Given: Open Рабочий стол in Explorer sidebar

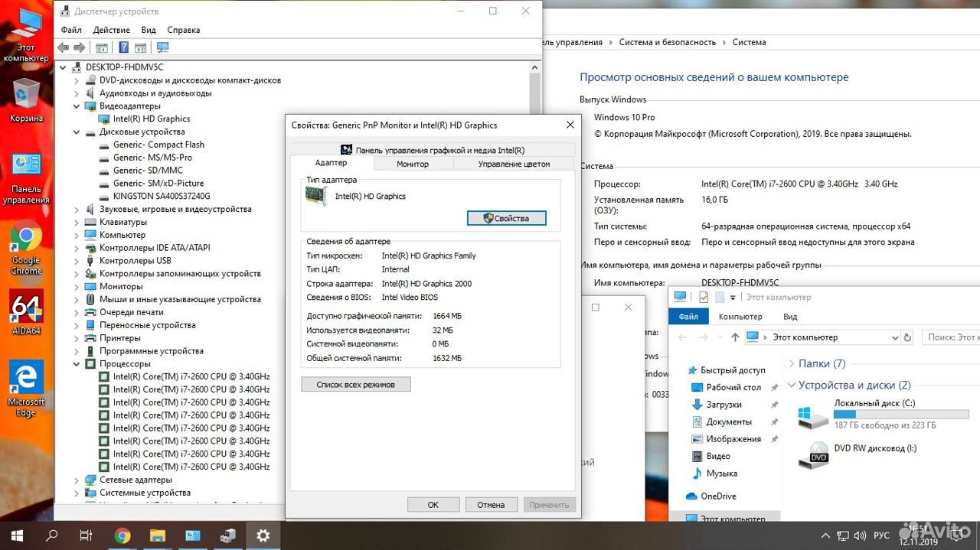Looking at the screenshot, I should click(x=733, y=387).
